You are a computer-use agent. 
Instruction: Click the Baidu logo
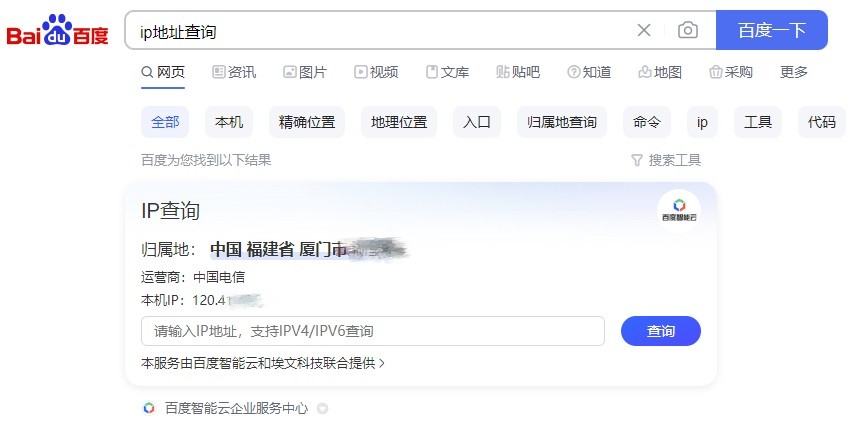[x=57, y=30]
